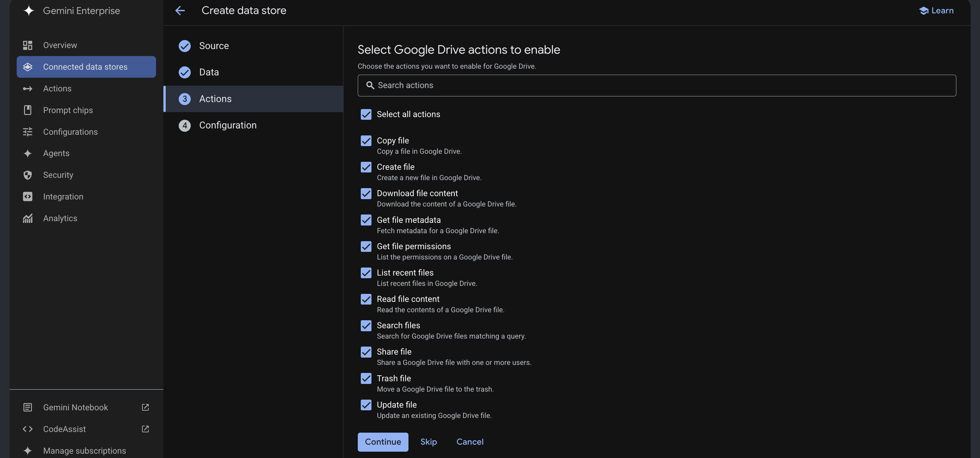Screen dimensions: 980x458
Task: Jump to the Configuration step
Action: tap(253, 125)
